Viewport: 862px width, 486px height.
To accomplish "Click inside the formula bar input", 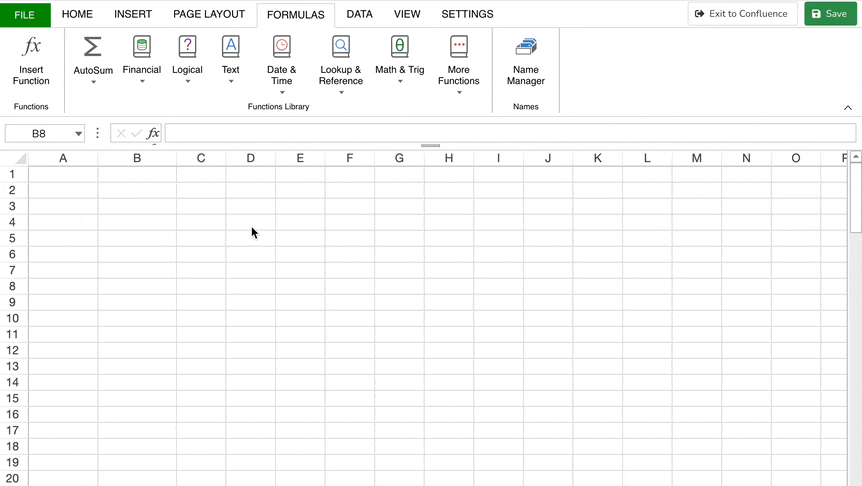I will [510, 133].
